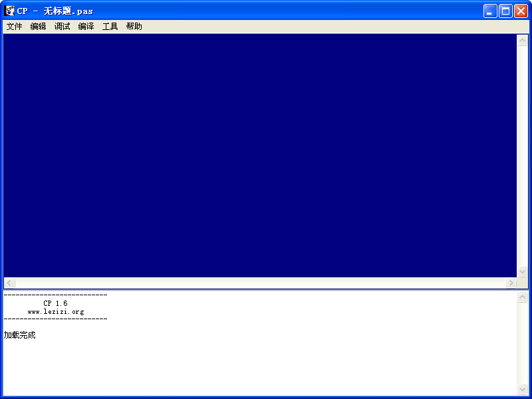Open the 调试 menu

[63, 27]
